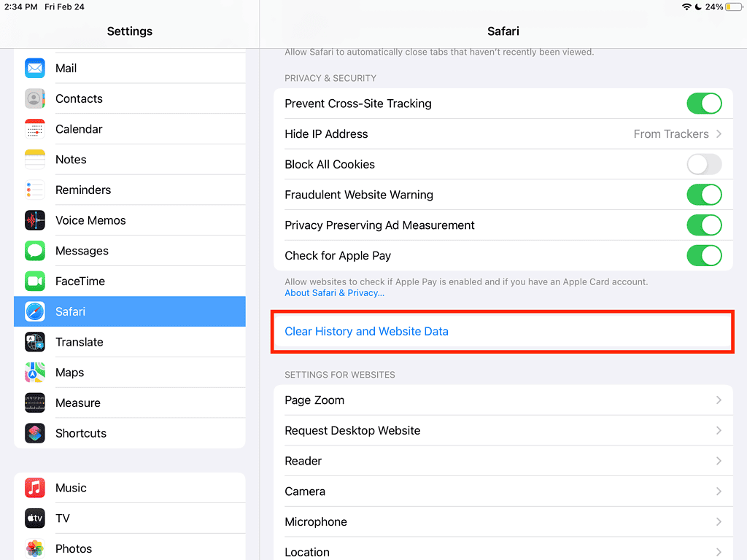Open Hide IP Address From Trackers chevron
Viewport: 747px width, 560px height.
[719, 134]
